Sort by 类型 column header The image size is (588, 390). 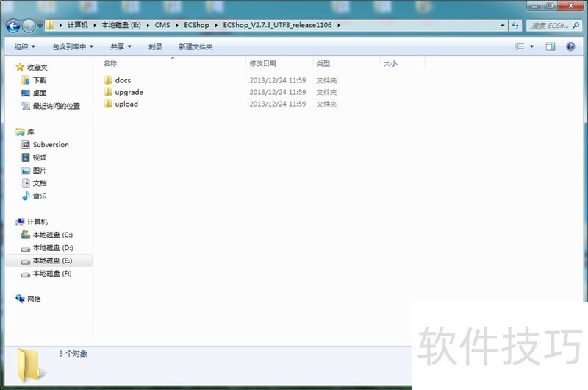[x=323, y=63]
